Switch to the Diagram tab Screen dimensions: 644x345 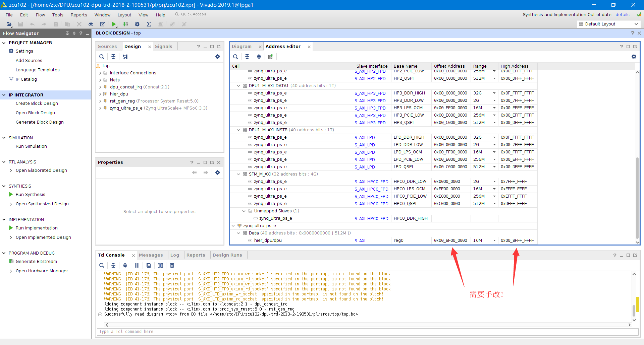(241, 47)
